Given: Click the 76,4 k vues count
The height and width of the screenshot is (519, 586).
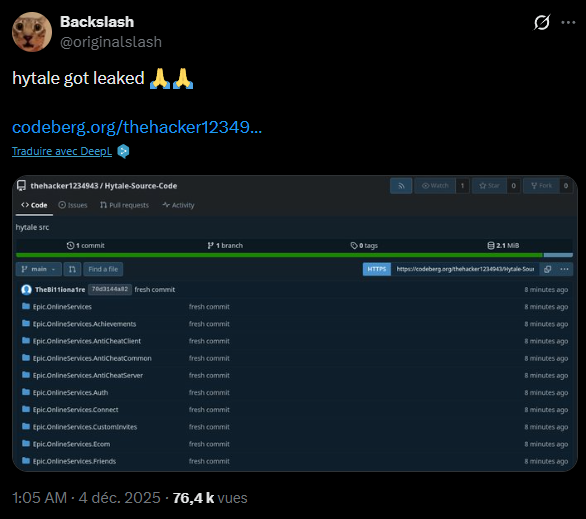Looking at the screenshot, I should pos(210,498).
